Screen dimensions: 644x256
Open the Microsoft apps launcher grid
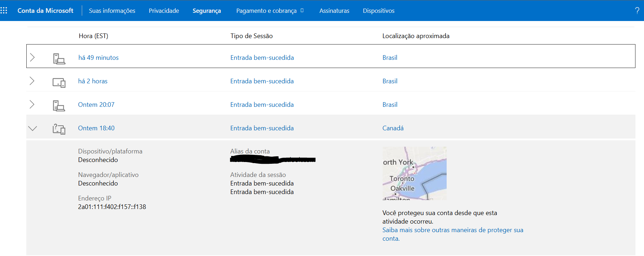click(x=4, y=11)
